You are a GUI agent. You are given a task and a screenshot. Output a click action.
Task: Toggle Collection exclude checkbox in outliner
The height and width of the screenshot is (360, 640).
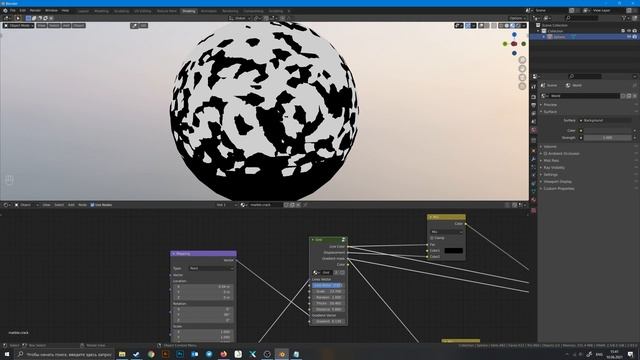(x=623, y=31)
